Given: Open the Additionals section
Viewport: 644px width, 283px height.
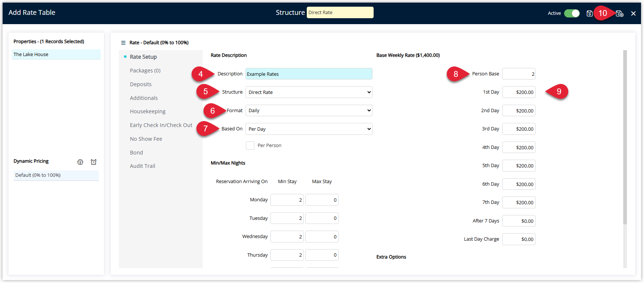Looking at the screenshot, I should coord(144,98).
